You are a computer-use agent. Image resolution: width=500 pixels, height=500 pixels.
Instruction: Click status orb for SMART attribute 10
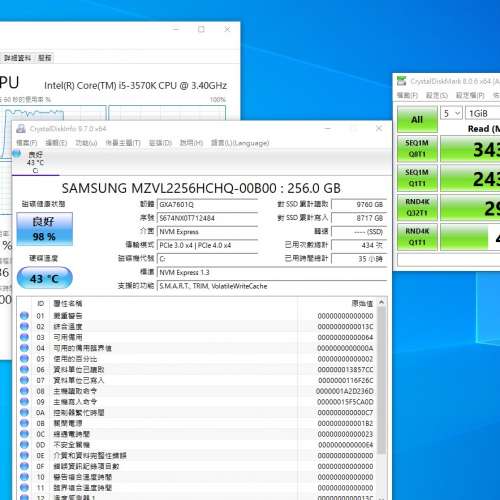click(24, 477)
